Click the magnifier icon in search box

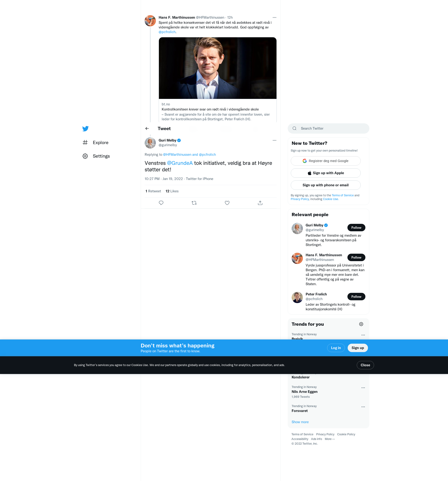294,128
